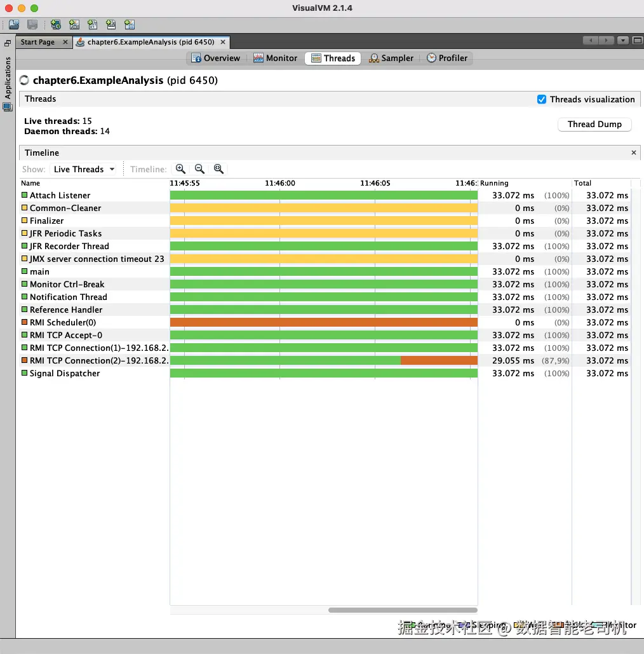644x654 pixels.
Task: Click the state square of Signal Dispatcher
Action: (25, 373)
